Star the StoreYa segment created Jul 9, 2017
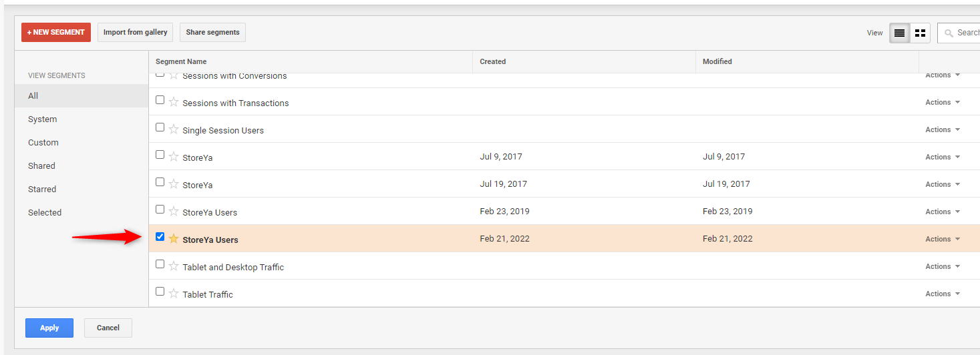The image size is (980, 355). pyautogui.click(x=174, y=157)
